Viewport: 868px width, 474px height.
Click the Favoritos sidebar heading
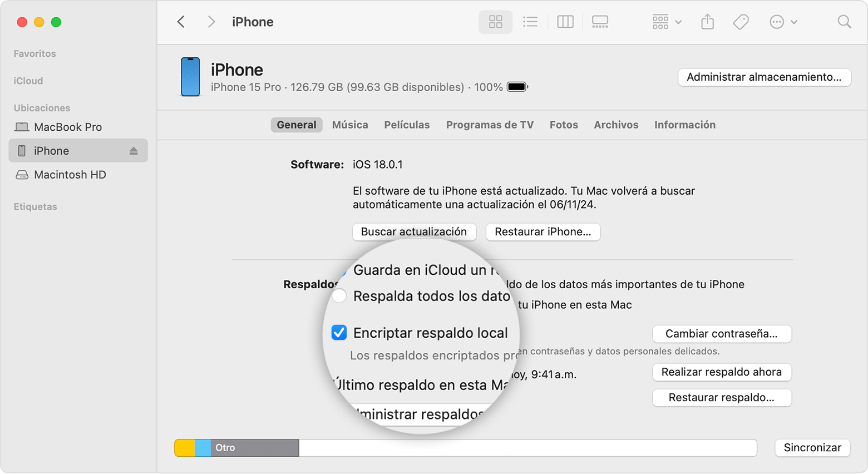coord(34,53)
